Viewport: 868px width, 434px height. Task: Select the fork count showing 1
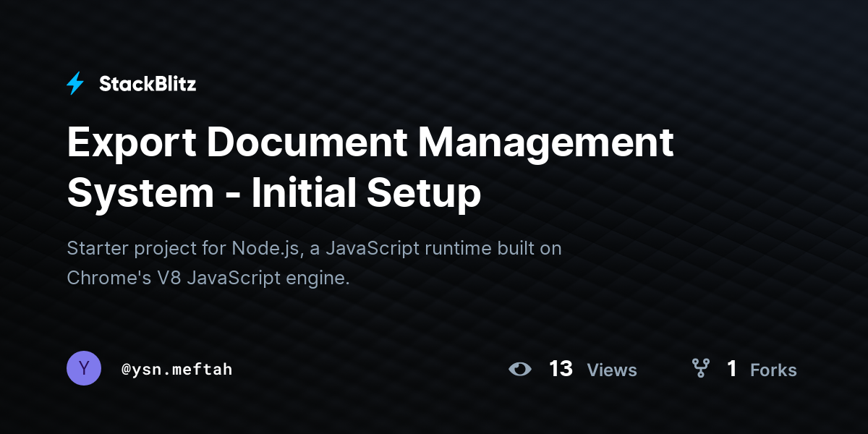tap(732, 369)
